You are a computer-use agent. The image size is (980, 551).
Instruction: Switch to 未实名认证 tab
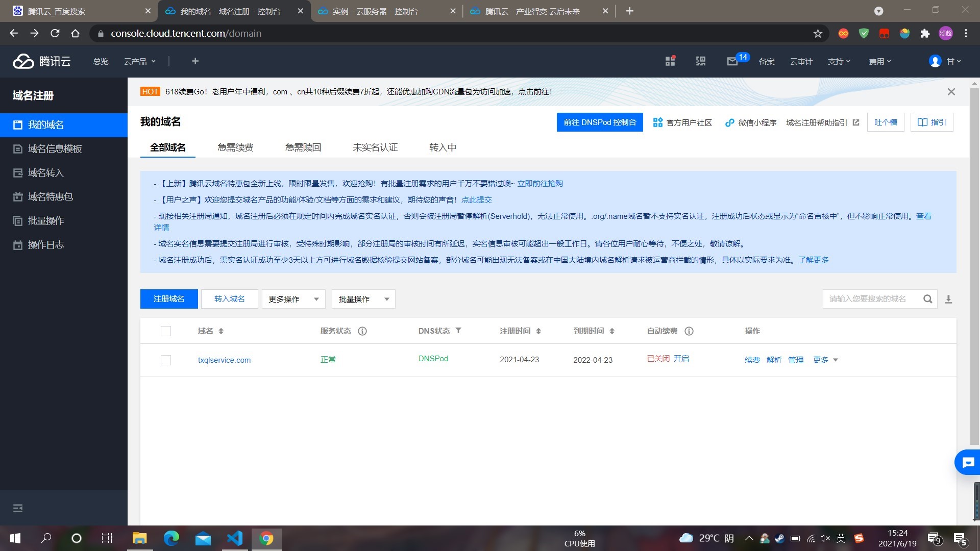tap(375, 147)
